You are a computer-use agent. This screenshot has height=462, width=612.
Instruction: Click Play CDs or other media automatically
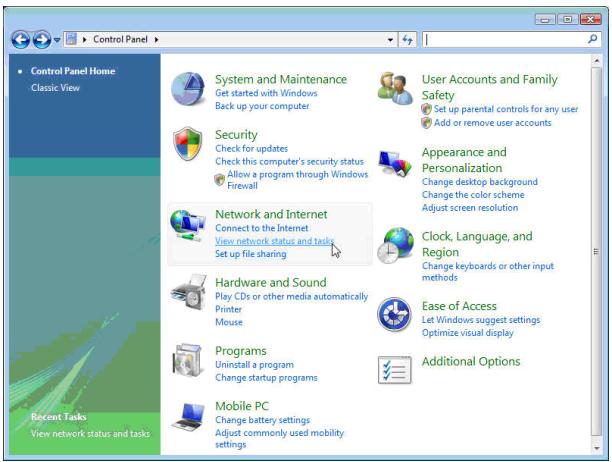pos(291,297)
